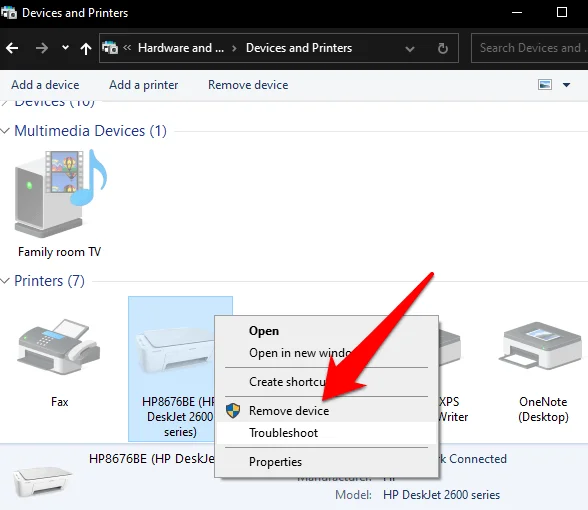The width and height of the screenshot is (588, 510).
Task: Click Remove device in the command bar
Action: point(248,85)
